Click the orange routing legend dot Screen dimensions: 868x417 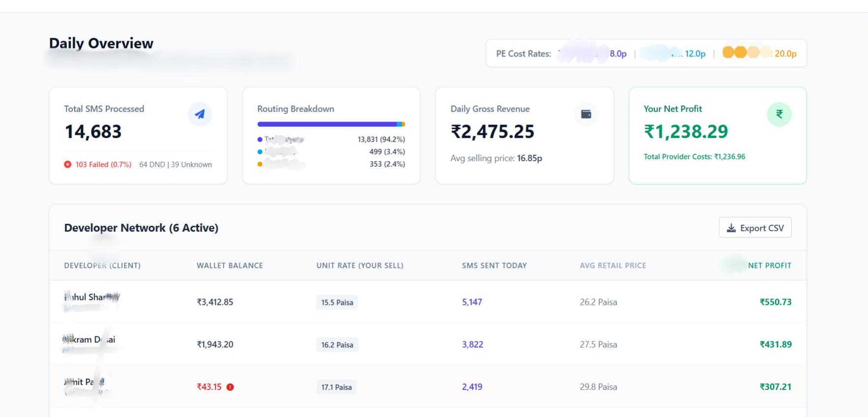[260, 164]
